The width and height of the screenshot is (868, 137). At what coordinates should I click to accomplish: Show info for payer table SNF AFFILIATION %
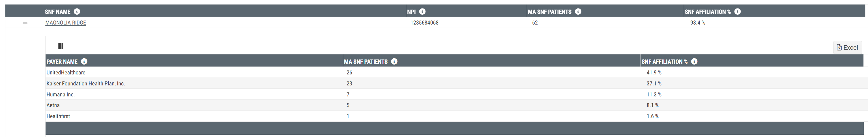click(x=694, y=61)
